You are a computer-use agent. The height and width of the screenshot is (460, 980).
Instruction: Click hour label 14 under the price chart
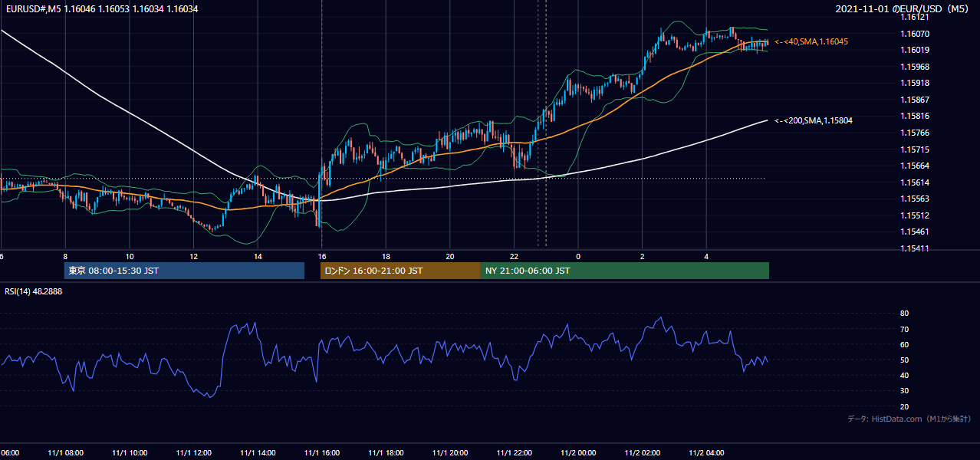pyautogui.click(x=258, y=257)
